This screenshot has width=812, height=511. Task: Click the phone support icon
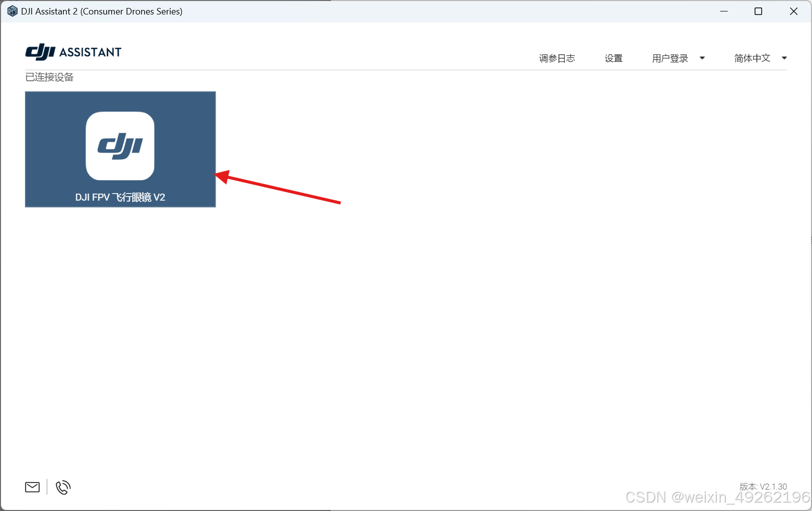coord(63,487)
